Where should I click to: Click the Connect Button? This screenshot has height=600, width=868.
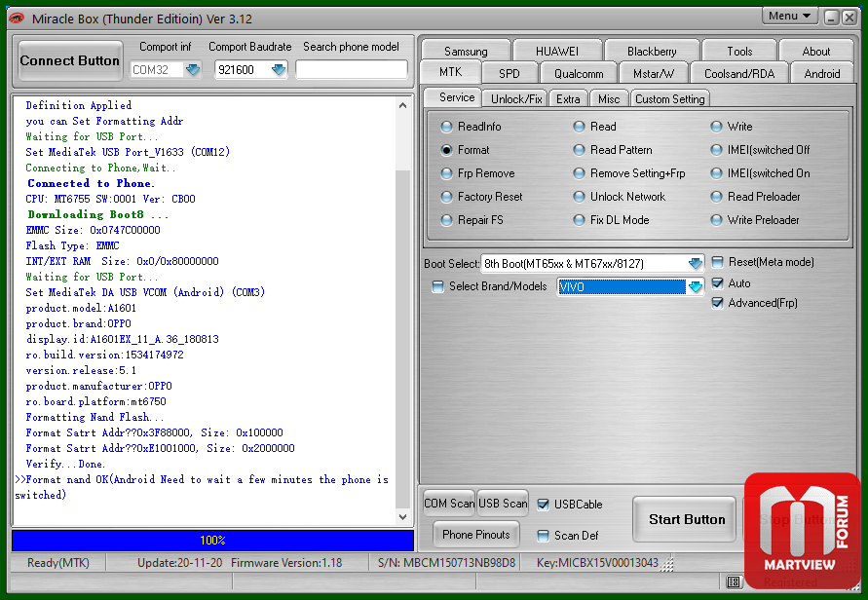[x=70, y=61]
